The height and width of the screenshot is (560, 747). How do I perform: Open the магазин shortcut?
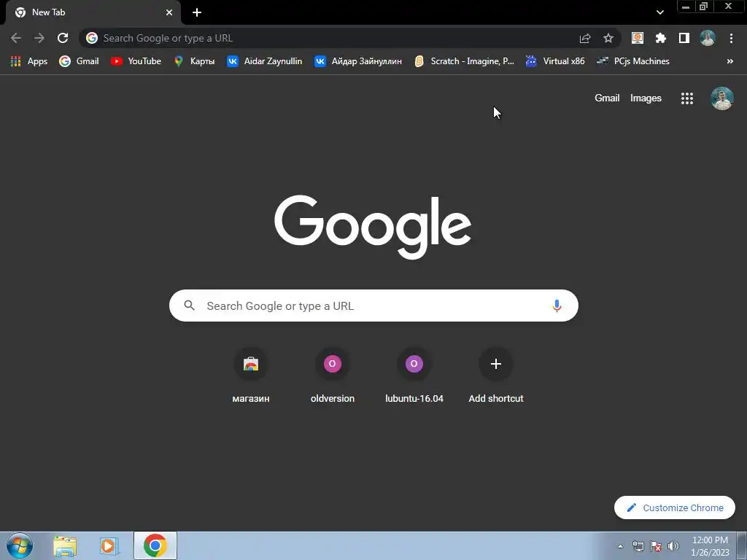(x=251, y=376)
